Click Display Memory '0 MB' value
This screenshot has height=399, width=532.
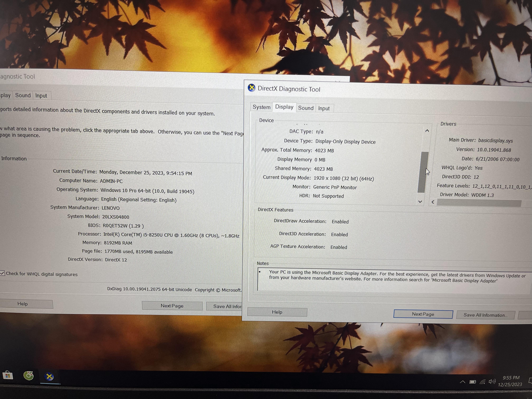[320, 160]
